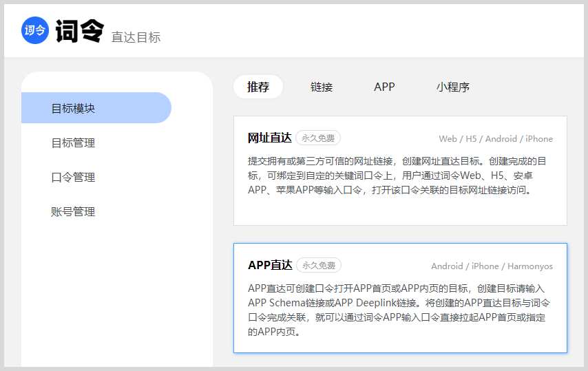Click 永久免费 badge on 网址直达 card
Image resolution: width=588 pixels, height=371 pixels.
point(318,138)
